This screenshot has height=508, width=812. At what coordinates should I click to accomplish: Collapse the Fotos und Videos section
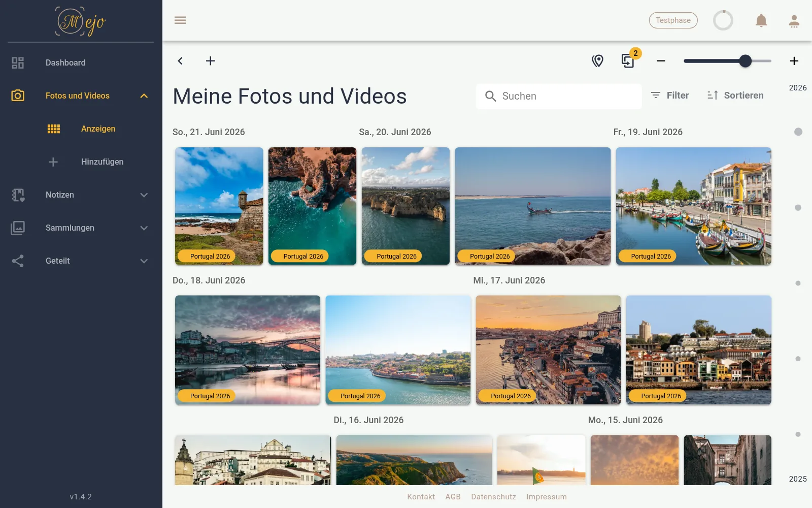click(x=144, y=96)
